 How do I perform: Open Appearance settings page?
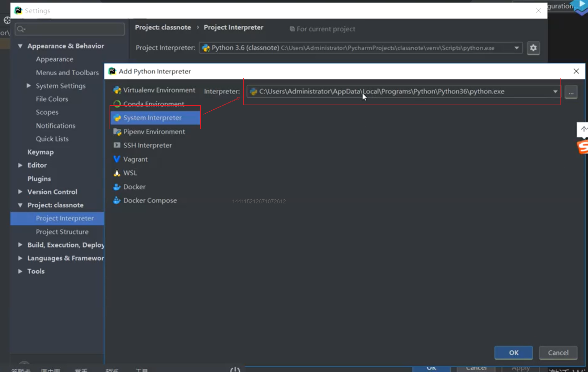tap(55, 59)
